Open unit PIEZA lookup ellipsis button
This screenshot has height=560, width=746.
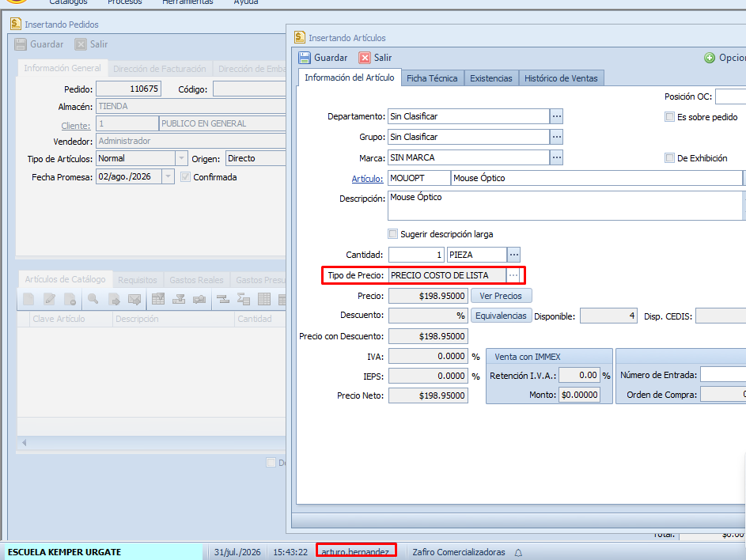(514, 255)
